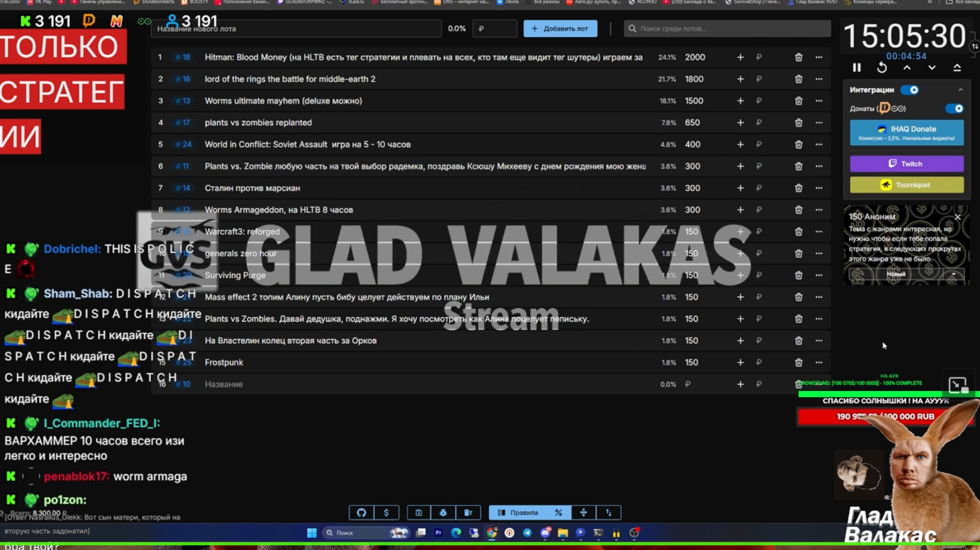This screenshot has width=980, height=550.
Task: Open File Explorer from the taskbar
Action: tap(563, 533)
